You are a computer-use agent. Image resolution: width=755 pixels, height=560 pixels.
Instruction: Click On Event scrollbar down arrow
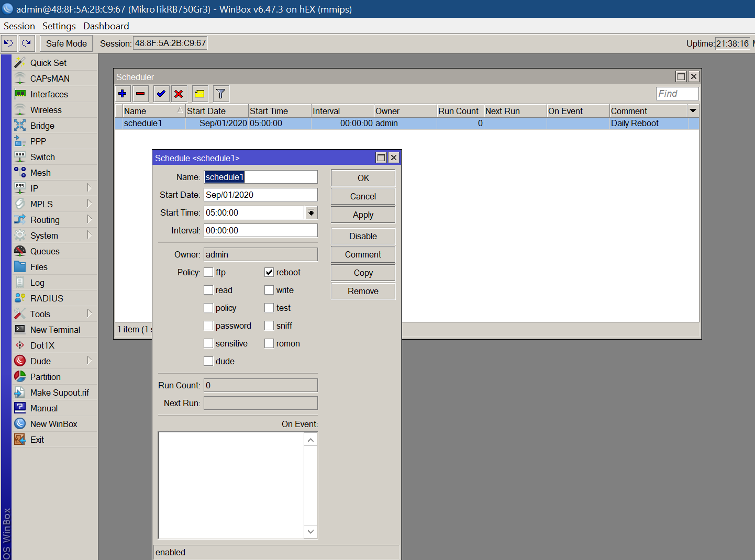click(x=311, y=532)
